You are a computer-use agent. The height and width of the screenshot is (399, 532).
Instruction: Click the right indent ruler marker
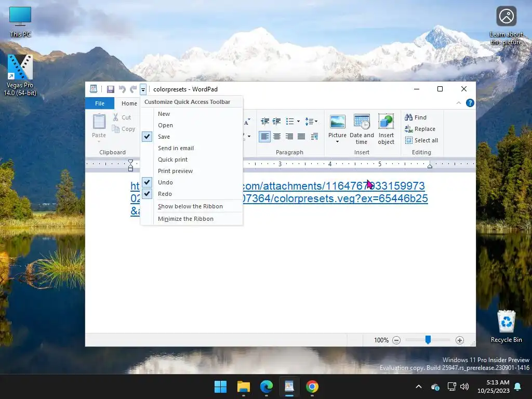430,166
